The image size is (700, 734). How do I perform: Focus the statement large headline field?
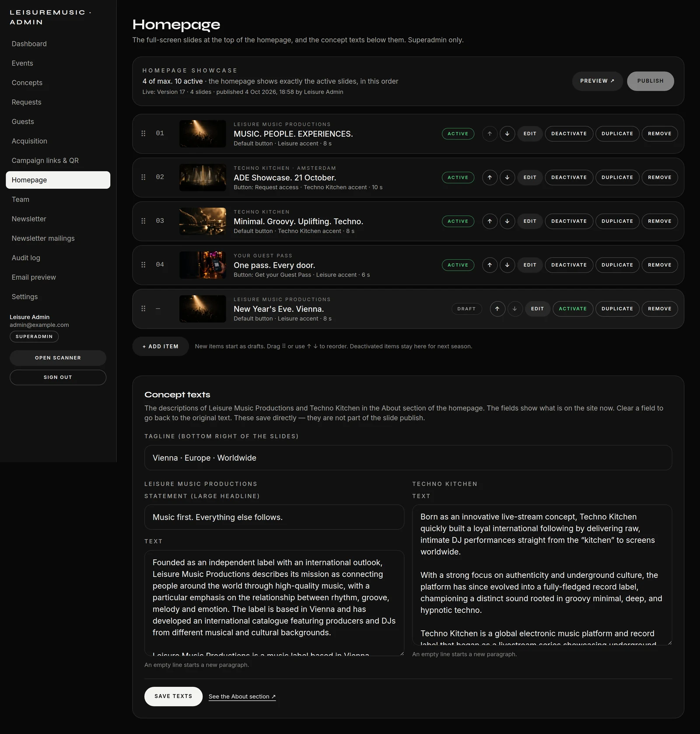coord(274,517)
